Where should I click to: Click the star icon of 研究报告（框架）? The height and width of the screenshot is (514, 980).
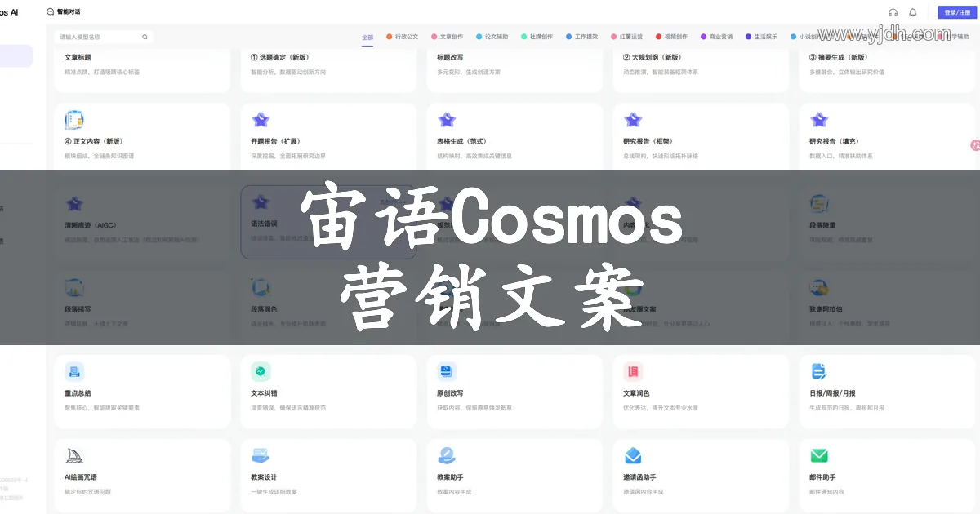[633, 120]
